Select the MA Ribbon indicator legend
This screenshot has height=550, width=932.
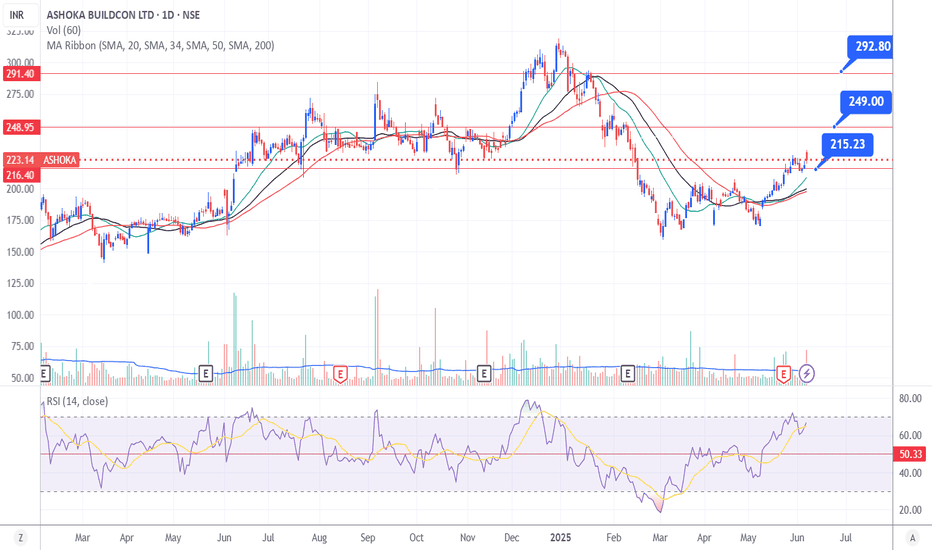[x=160, y=45]
